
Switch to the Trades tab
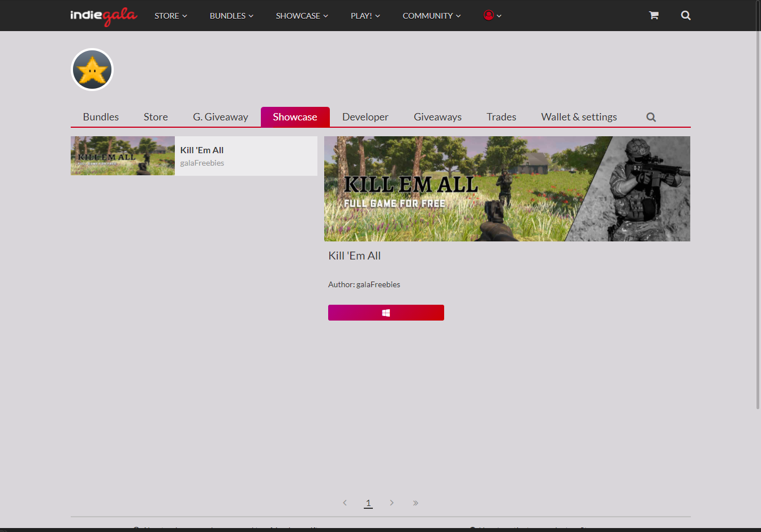[x=501, y=117]
